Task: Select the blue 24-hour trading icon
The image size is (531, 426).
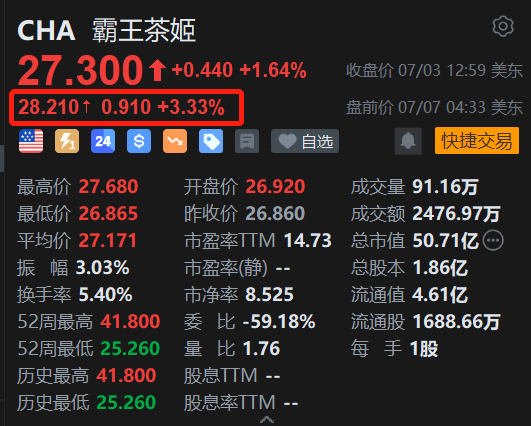Action: click(103, 141)
